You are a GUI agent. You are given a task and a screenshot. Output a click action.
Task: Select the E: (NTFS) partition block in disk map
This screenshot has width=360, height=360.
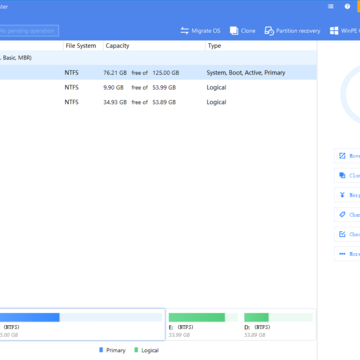point(203,325)
